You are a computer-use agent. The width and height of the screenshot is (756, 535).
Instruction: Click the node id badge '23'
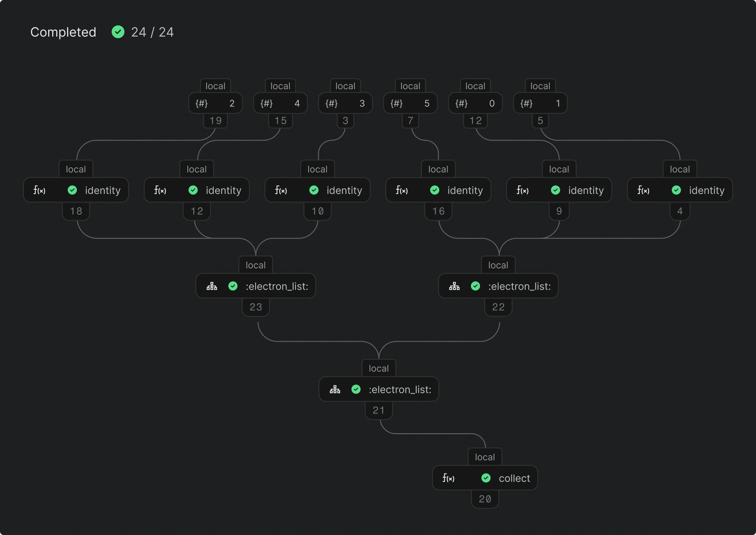(256, 307)
